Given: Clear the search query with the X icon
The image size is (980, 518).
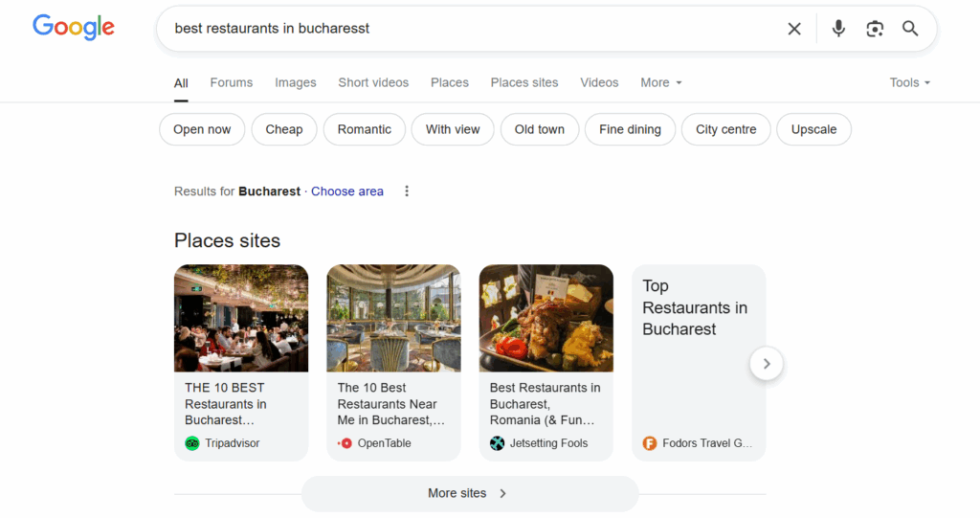Looking at the screenshot, I should tap(793, 29).
